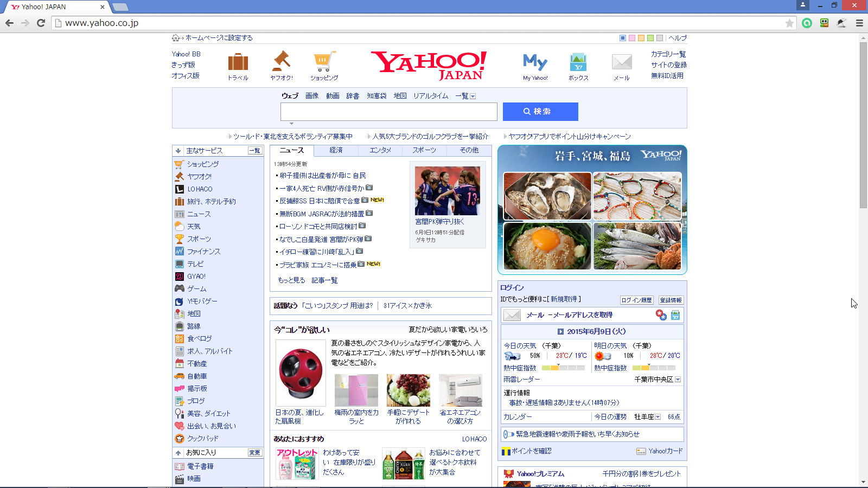Expand the date row 2015年6月9日 arrow
This screenshot has width=868, height=488.
(560, 332)
